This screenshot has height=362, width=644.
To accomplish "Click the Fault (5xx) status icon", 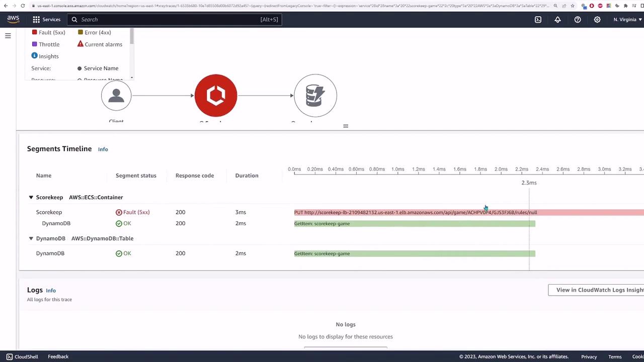I will click(x=119, y=212).
